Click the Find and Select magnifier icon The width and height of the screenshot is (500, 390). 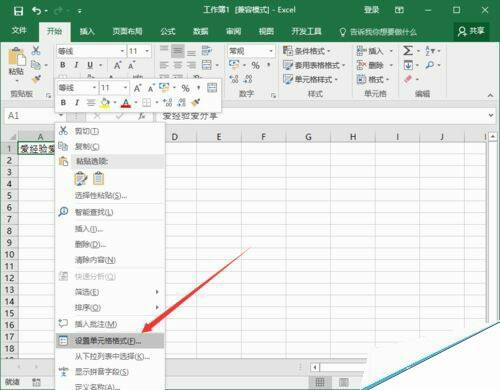[430, 65]
